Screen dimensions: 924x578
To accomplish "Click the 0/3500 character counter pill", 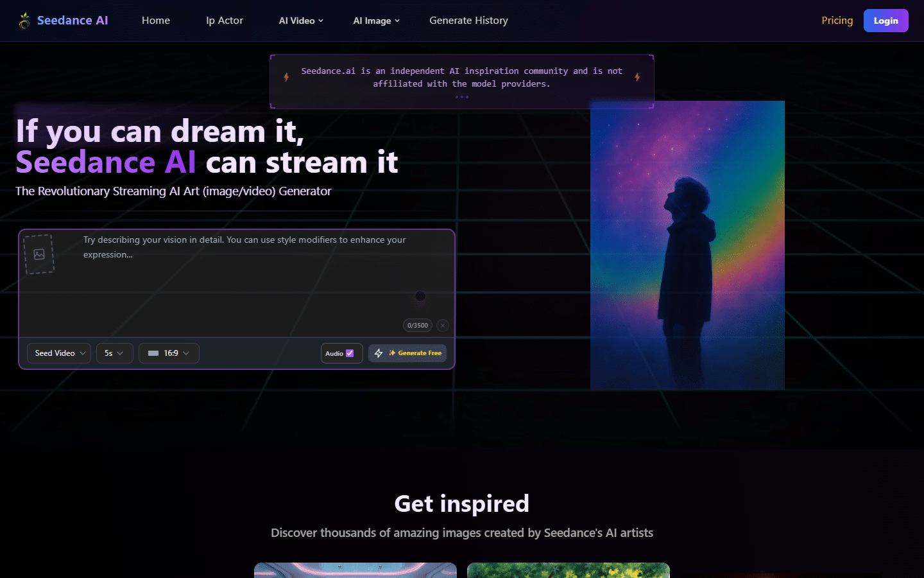I will pyautogui.click(x=417, y=326).
